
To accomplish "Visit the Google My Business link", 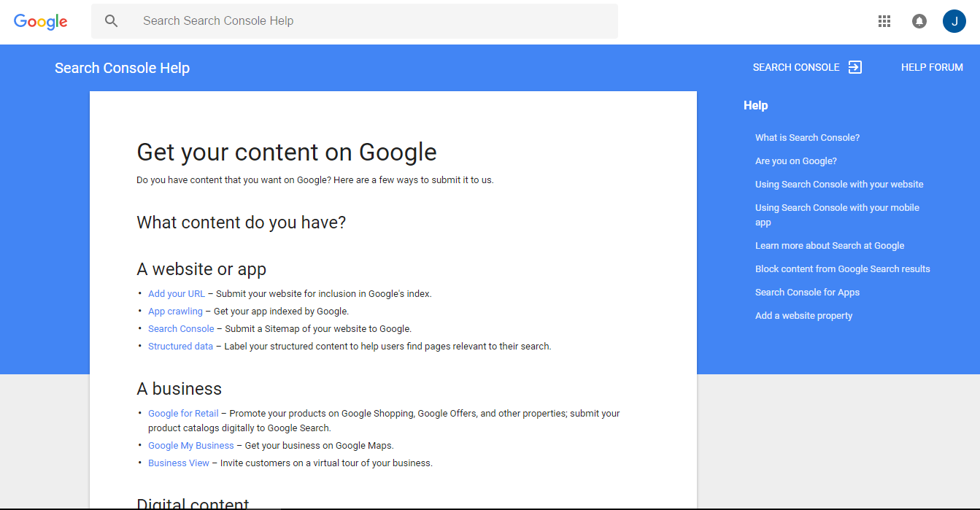I will click(x=191, y=446).
